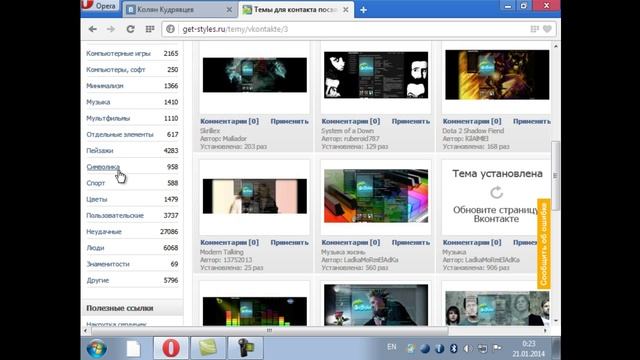
Task: Apply the 'Музыка жизнь' theme
Action: click(x=411, y=242)
